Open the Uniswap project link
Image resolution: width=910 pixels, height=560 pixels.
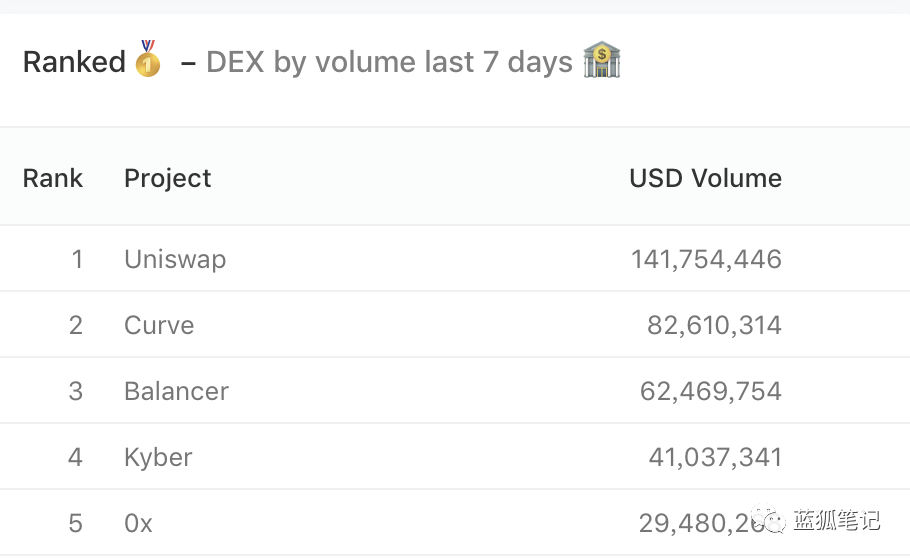[175, 259]
